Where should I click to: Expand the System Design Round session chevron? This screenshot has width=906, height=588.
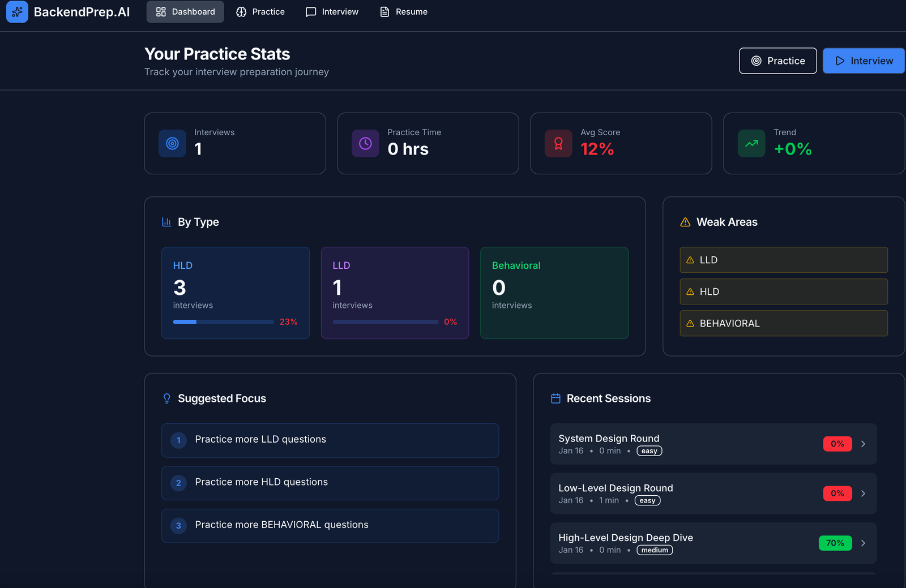pos(863,444)
